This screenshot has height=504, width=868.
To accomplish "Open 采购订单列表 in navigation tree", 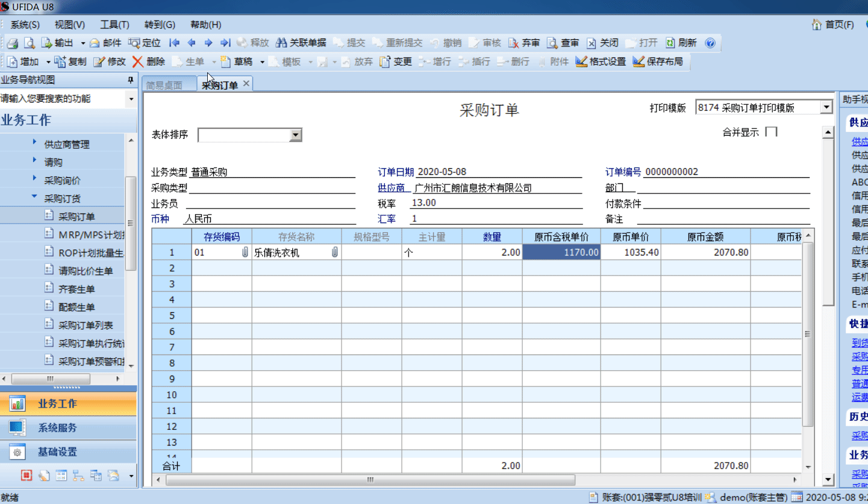I will click(86, 325).
